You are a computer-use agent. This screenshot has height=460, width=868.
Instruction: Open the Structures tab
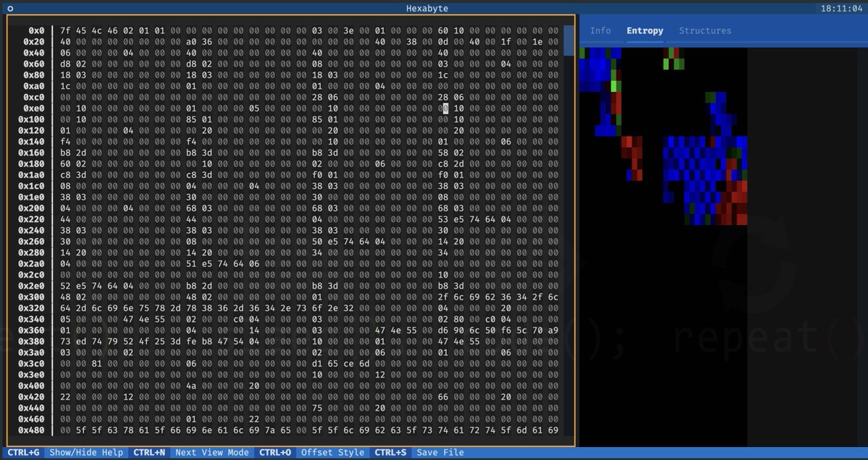pos(705,30)
